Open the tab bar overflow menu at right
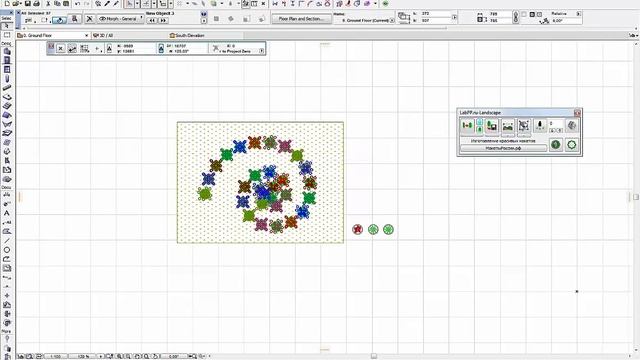The height and width of the screenshot is (360, 640). (x=633, y=36)
